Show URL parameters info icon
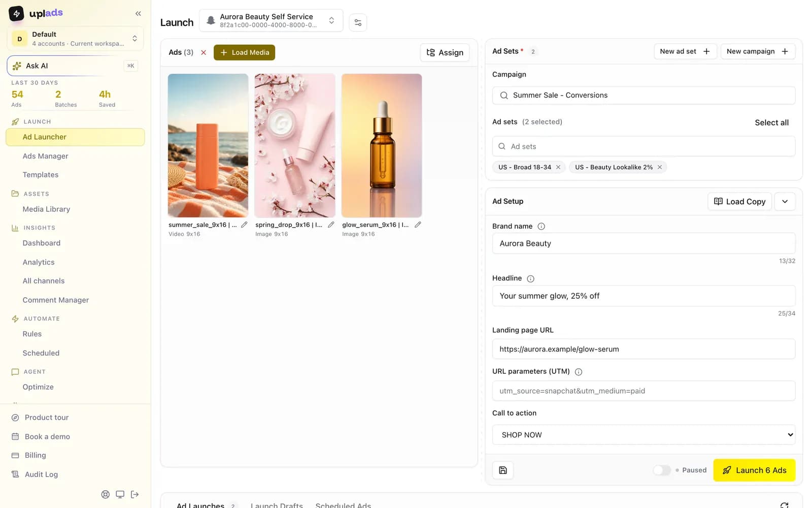Image resolution: width=812 pixels, height=508 pixels. click(578, 372)
